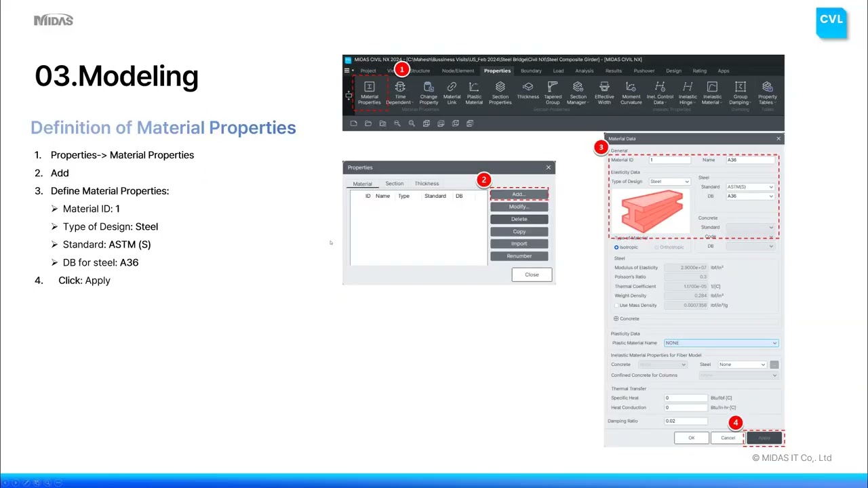Open Material Properties in the ribbon
868x488 pixels.
click(370, 93)
